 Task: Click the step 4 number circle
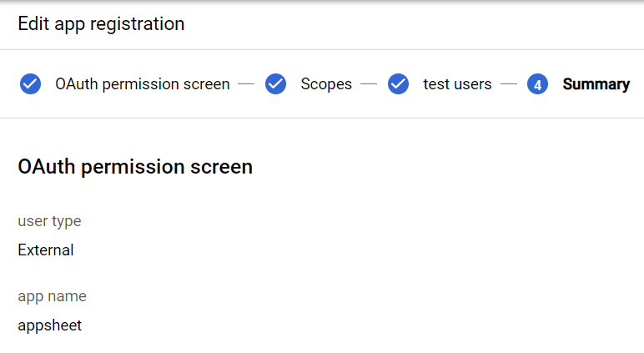[x=537, y=83]
